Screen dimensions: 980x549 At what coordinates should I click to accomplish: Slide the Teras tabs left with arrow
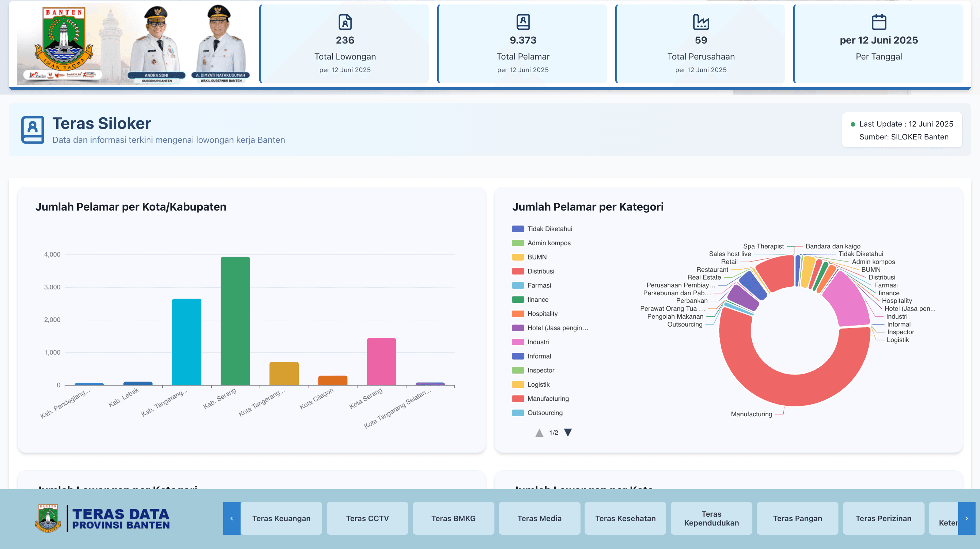point(232,518)
